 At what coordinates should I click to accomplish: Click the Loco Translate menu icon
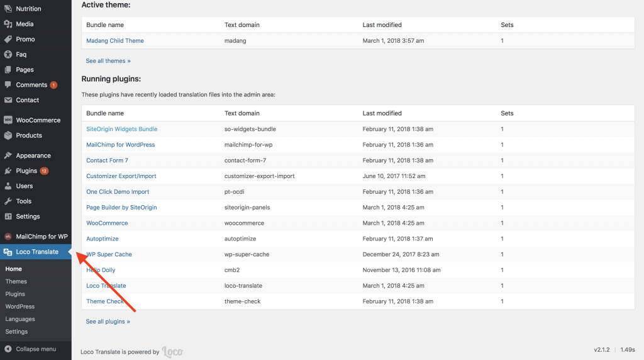pos(8,252)
